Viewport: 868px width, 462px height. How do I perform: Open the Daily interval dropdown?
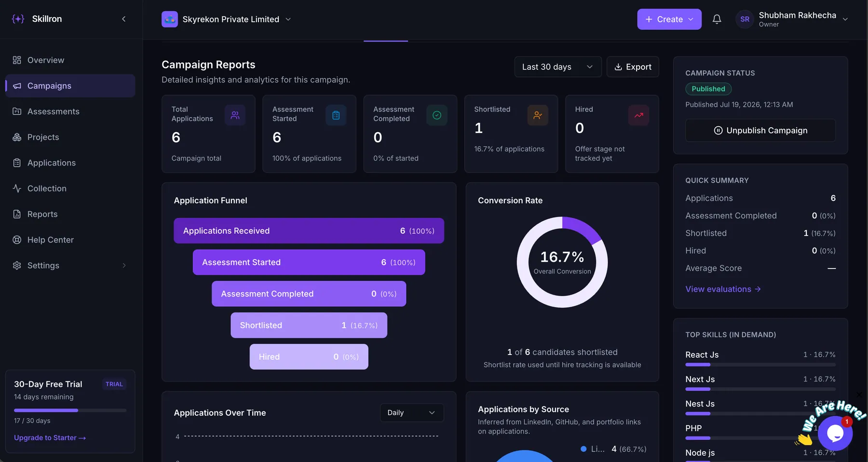(412, 413)
